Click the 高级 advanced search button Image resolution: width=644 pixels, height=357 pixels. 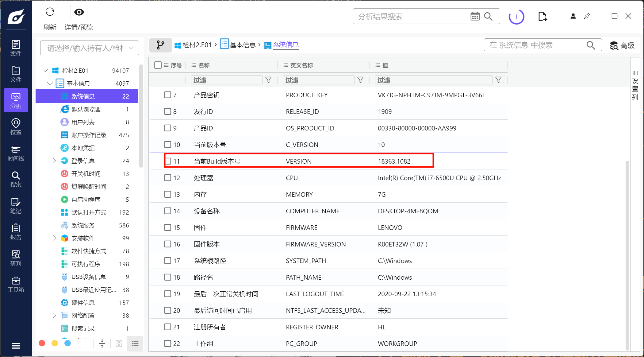[x=622, y=45]
